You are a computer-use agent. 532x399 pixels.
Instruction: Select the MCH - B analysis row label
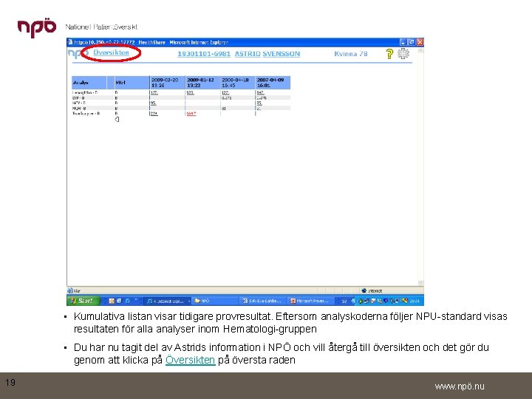coord(79,108)
